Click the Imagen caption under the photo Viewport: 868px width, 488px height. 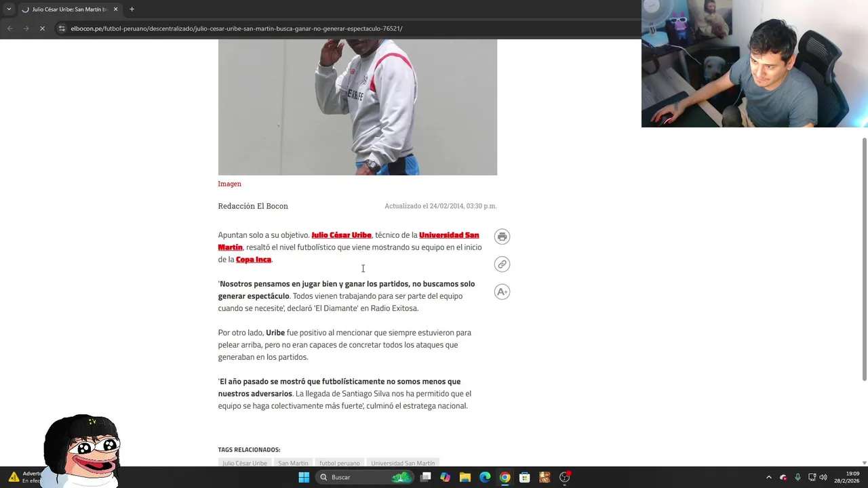[x=229, y=184]
